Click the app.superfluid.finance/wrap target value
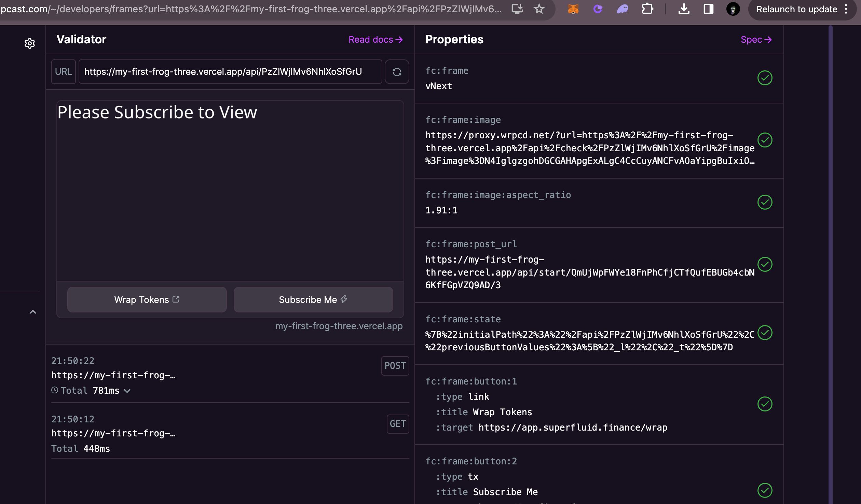 [x=573, y=428]
